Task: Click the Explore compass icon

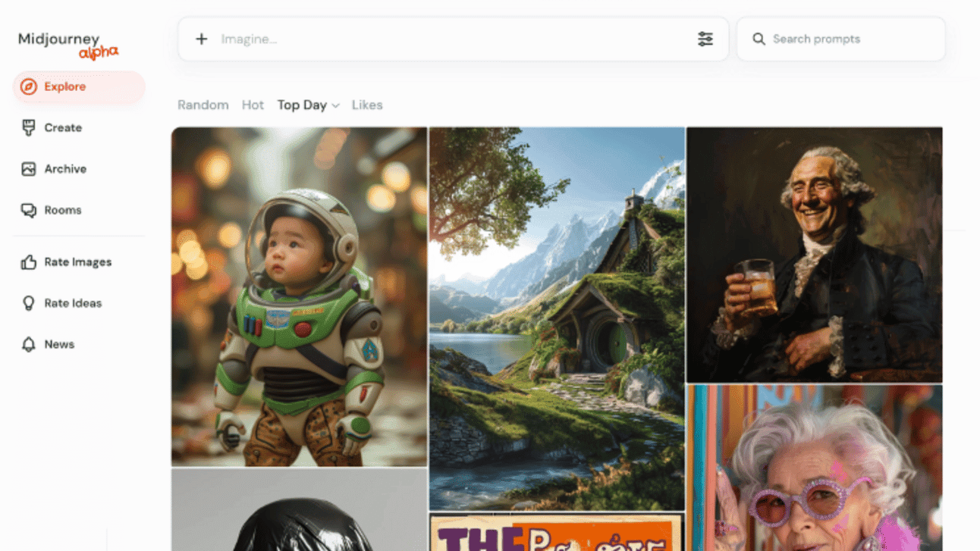Action: [29, 87]
